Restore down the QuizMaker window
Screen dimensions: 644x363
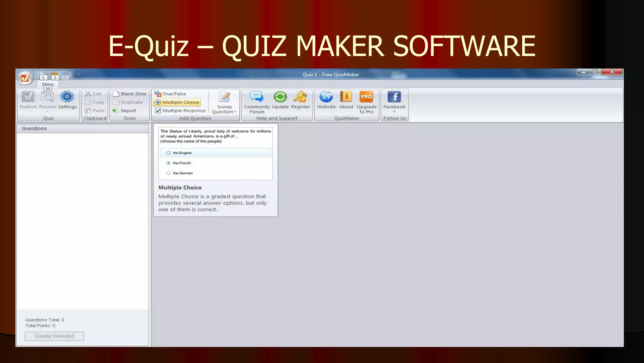coord(595,72)
